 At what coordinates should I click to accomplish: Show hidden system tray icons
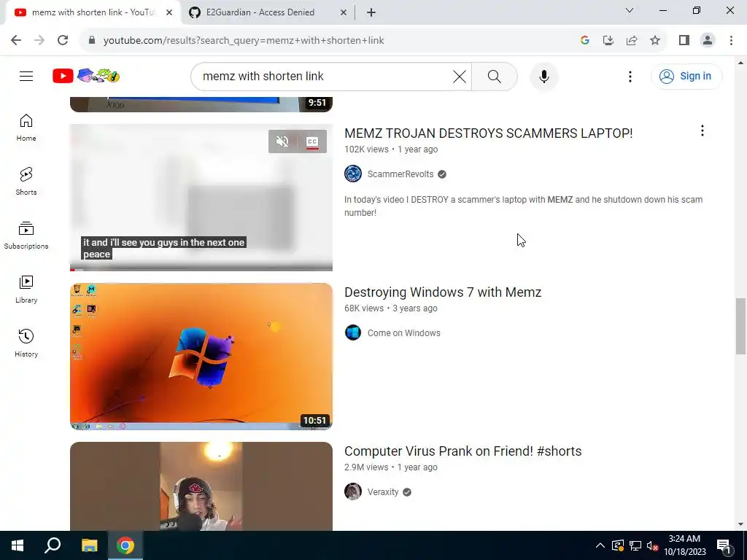[600, 545]
